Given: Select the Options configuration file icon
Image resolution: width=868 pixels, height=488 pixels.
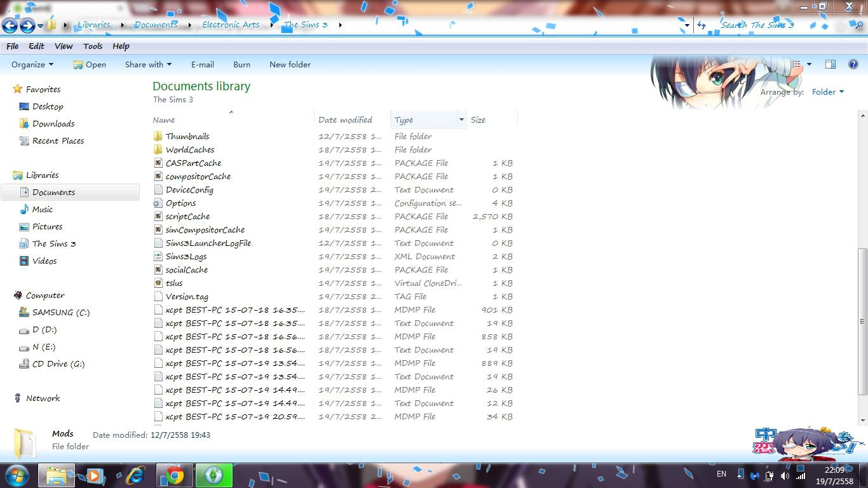Looking at the screenshot, I should (158, 203).
